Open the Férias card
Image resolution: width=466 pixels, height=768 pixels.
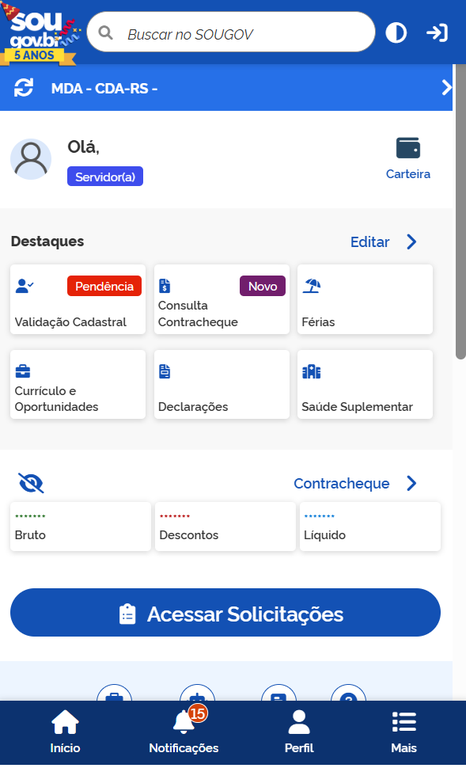coord(365,299)
